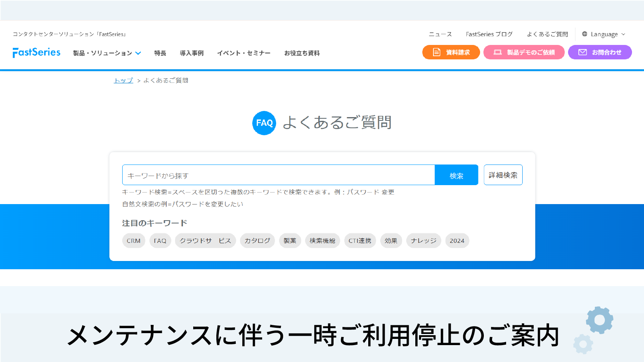Open the 詳細検索 advanced search

pos(503,174)
